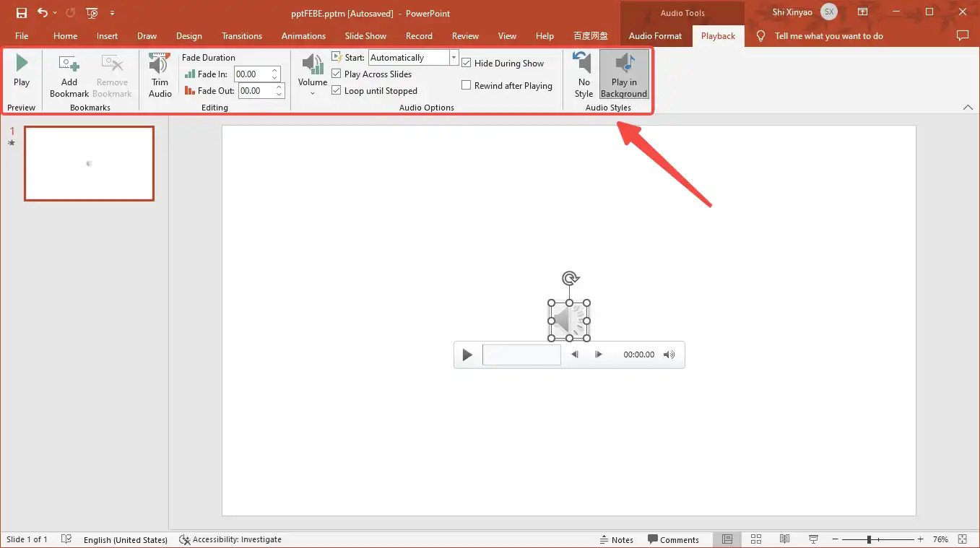Open the Draw tab
This screenshot has width=980, height=548.
(x=147, y=36)
